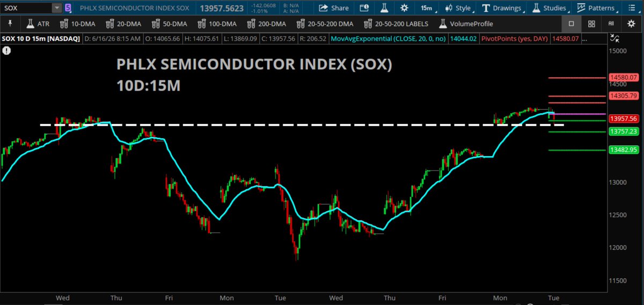Click the flask Edit Studies icon in top bar
Image resolution: width=644 pixels, height=305 pixels.
(384, 8)
